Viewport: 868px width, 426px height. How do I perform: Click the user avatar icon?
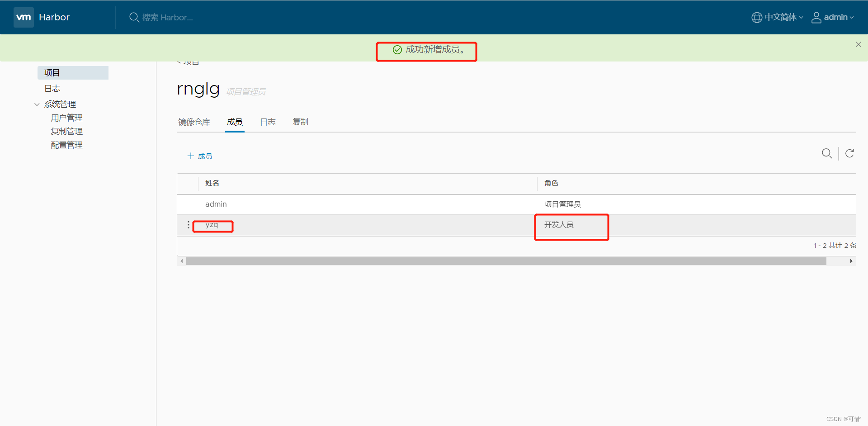(x=816, y=17)
